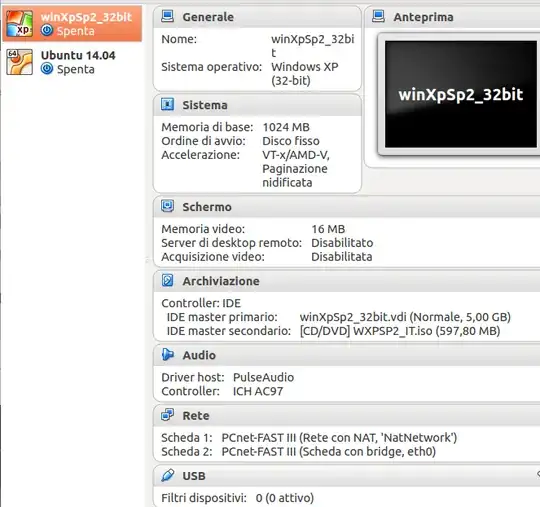540x507 pixels.
Task: Click the winXpSp2_32bit.vdi disk entry
Action: tap(405, 317)
